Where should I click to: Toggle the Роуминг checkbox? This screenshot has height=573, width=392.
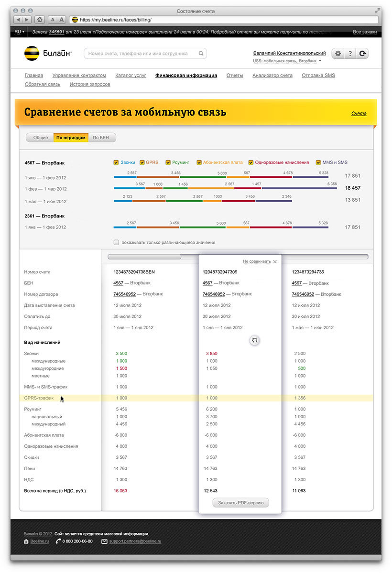pyautogui.click(x=168, y=162)
